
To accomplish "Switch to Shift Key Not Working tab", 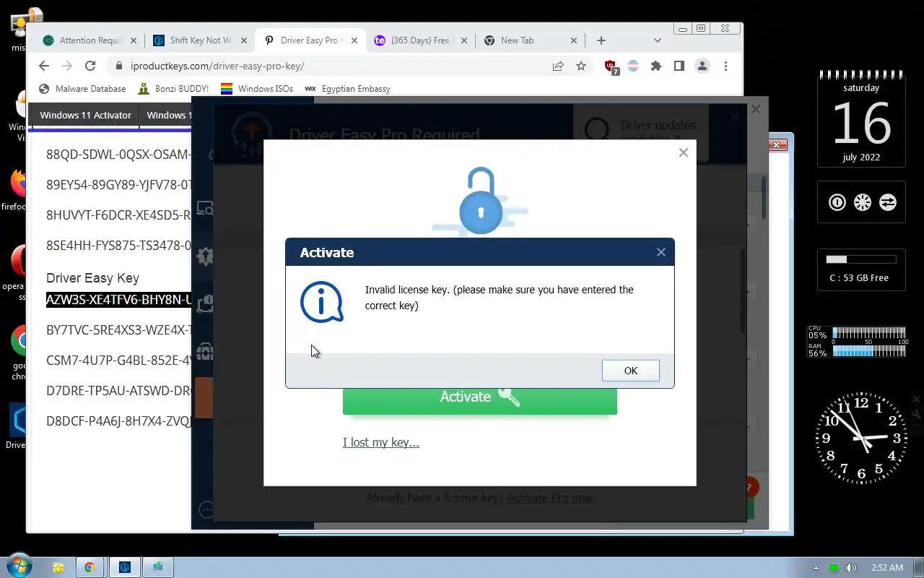I will 201,40.
